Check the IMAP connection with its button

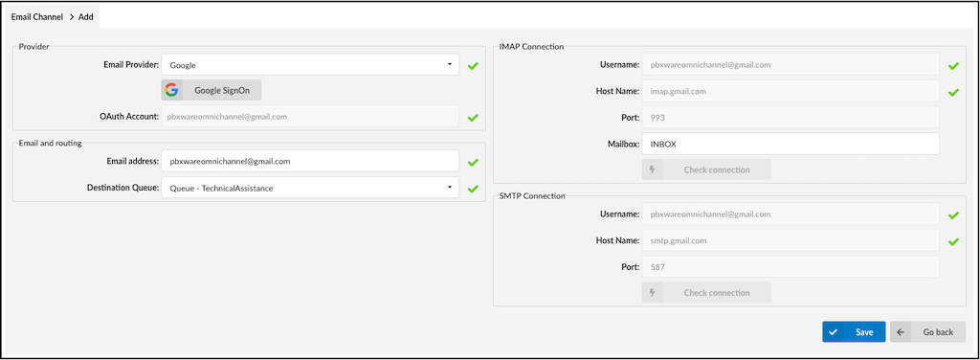point(706,169)
